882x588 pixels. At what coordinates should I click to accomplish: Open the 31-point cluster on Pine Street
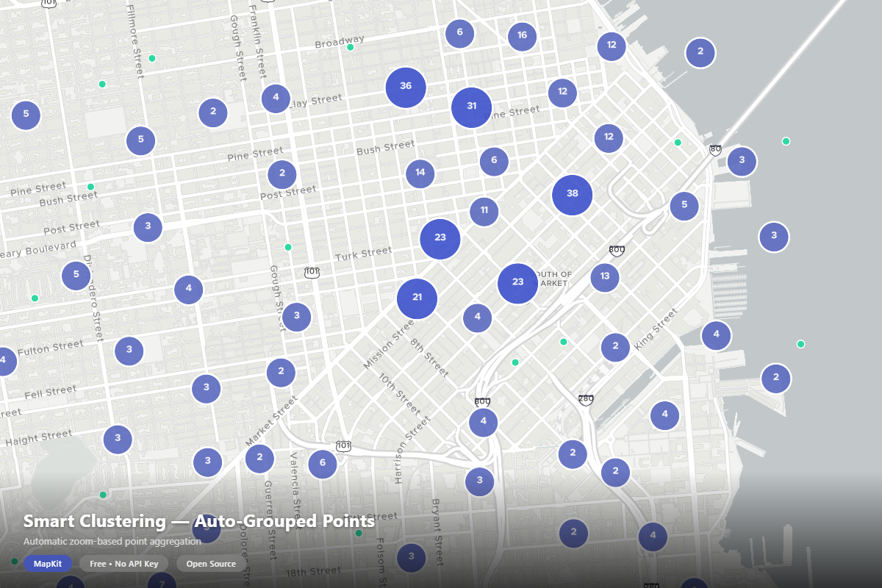point(472,107)
